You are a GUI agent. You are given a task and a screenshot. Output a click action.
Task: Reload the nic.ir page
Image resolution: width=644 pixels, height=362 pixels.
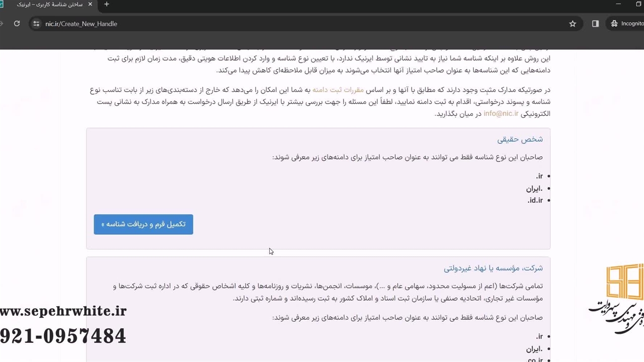tap(17, 24)
